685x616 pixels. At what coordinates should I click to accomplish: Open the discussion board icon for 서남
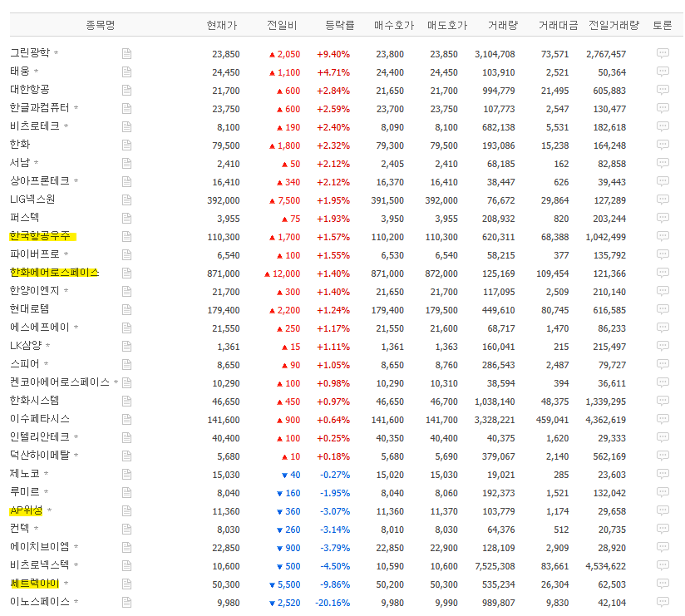663,163
